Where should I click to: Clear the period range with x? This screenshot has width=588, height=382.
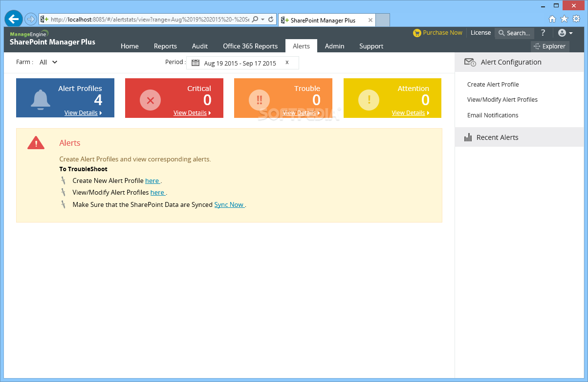click(287, 62)
